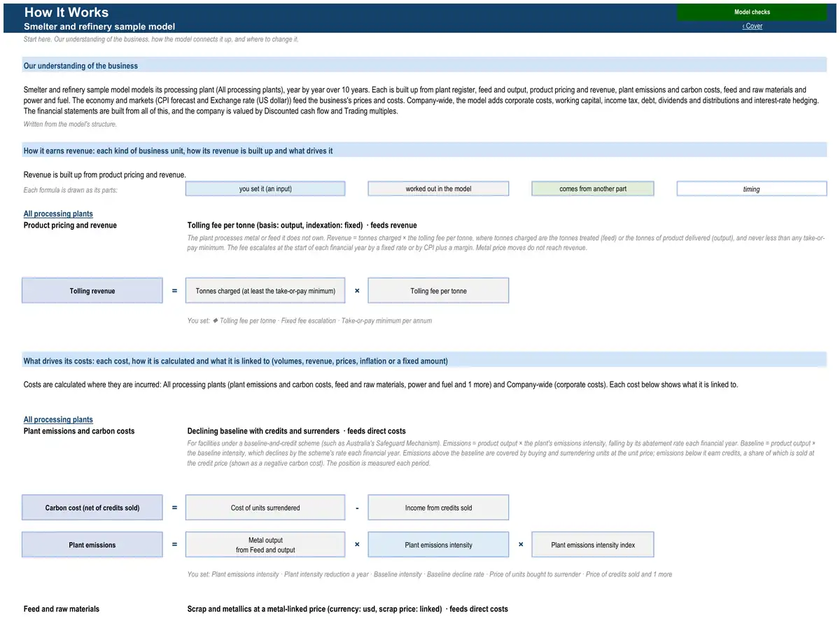
Task: Follow the ‹ Cover link
Action: [752, 27]
